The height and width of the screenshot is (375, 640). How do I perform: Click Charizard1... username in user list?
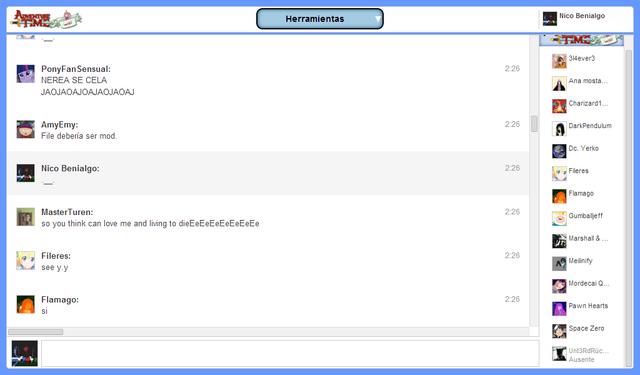pos(588,103)
